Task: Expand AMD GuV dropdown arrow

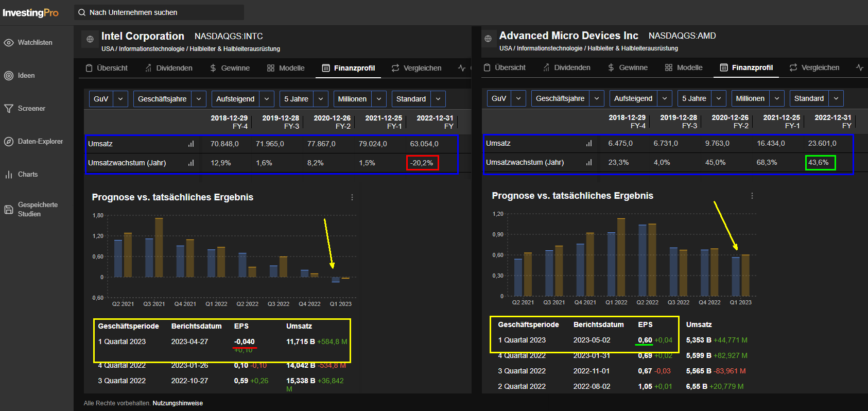Action: tap(518, 98)
